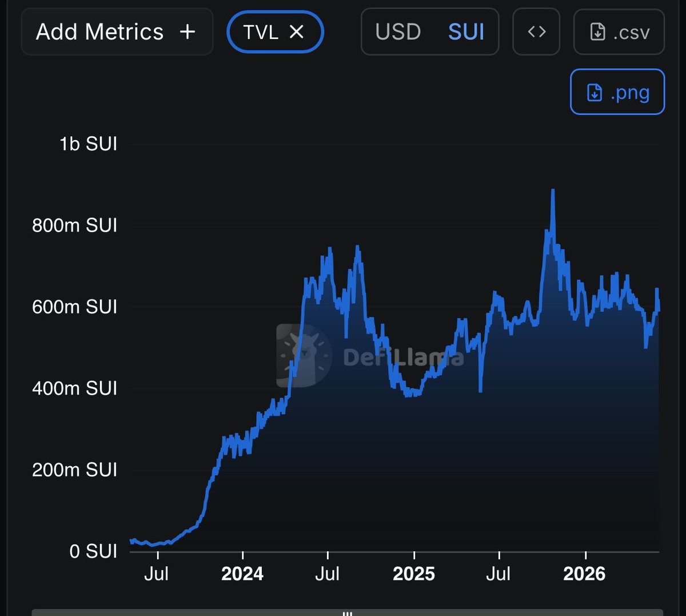Switch chart denomination to USD
Screen dimensions: 686x616
(x=398, y=32)
